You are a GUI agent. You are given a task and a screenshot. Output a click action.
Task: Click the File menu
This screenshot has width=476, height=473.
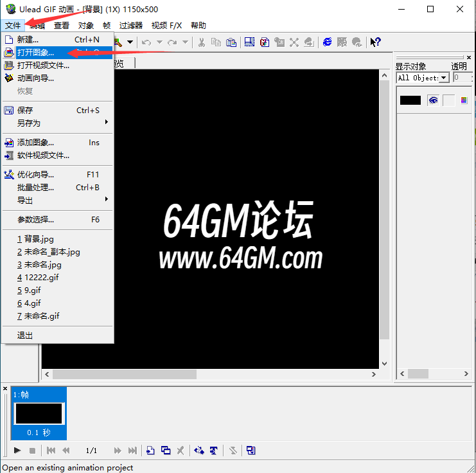[13, 26]
